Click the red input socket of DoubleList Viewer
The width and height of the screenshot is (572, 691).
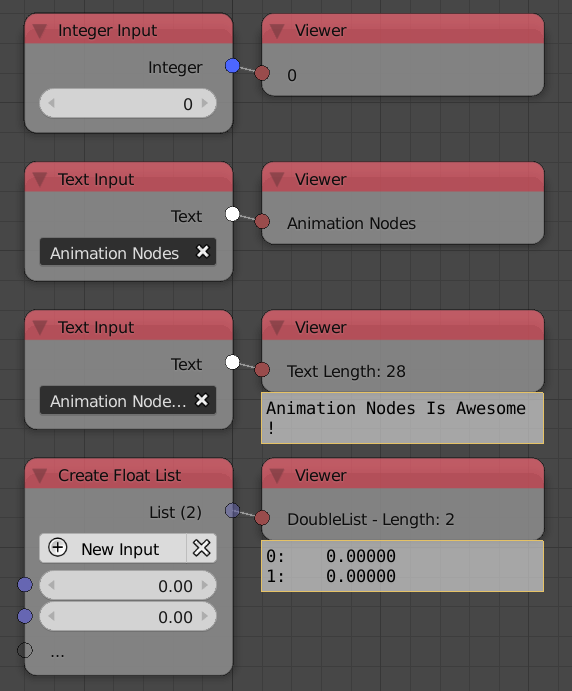click(262, 518)
